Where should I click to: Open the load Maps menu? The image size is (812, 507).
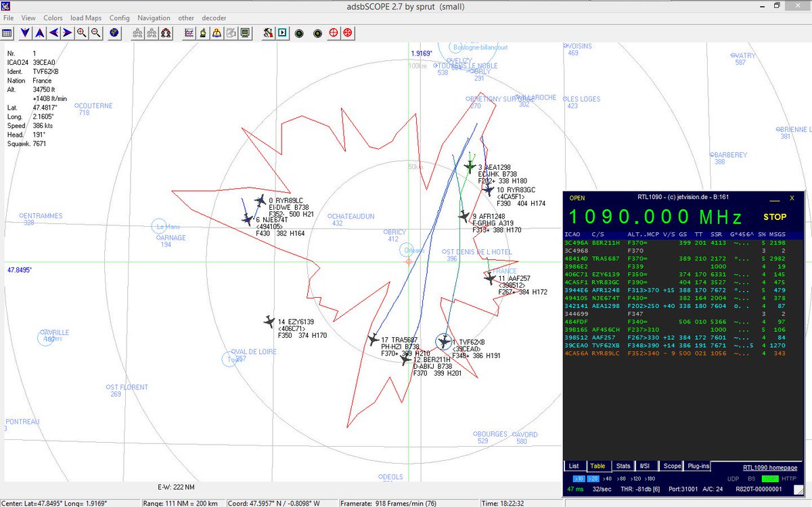tap(86, 18)
